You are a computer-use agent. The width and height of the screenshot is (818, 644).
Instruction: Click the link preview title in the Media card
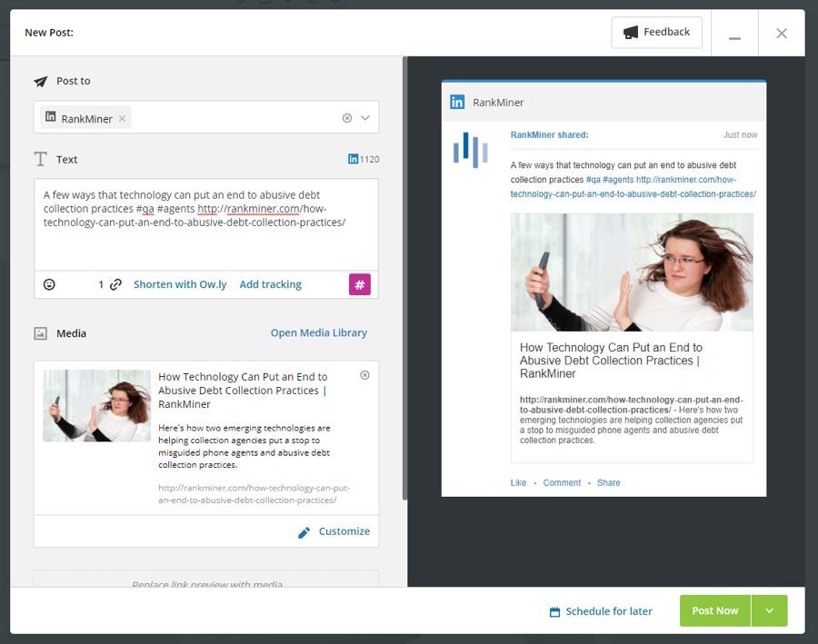coord(243,390)
